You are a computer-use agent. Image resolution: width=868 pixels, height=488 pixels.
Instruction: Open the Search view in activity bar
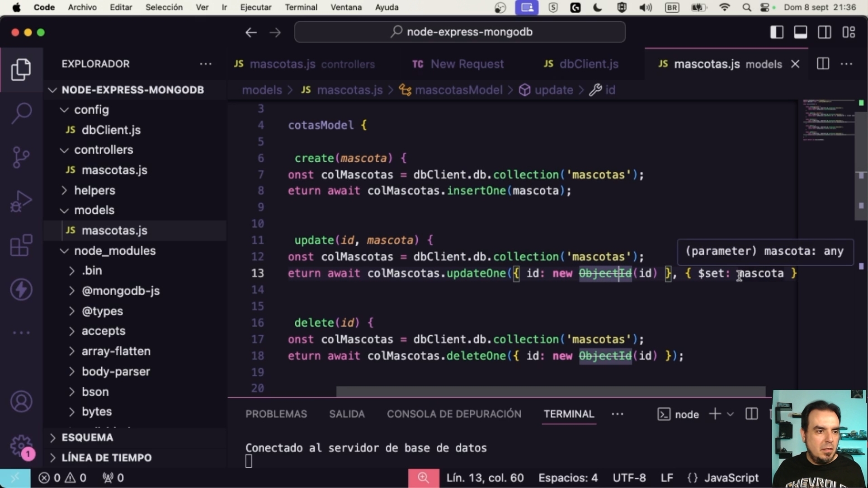tap(21, 113)
